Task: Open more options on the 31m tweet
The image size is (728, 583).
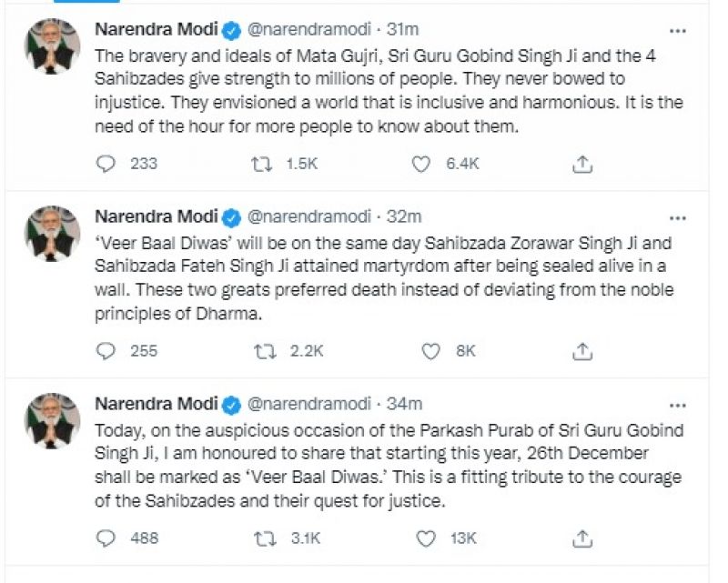Action: [x=678, y=32]
